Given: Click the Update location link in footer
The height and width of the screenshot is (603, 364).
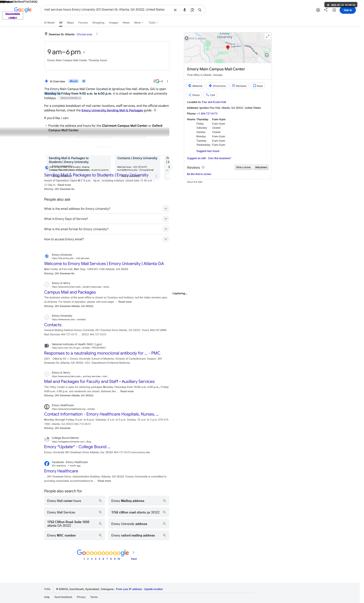Looking at the screenshot, I should coord(153,589).
